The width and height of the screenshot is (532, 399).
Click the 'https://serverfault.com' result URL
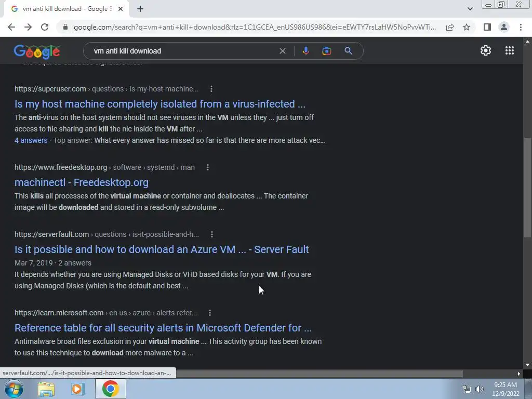tap(51, 234)
